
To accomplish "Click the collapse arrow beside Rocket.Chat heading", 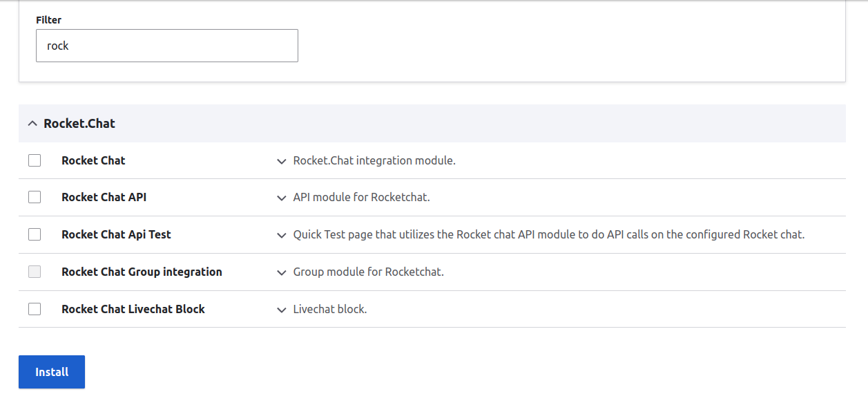I will [x=32, y=123].
